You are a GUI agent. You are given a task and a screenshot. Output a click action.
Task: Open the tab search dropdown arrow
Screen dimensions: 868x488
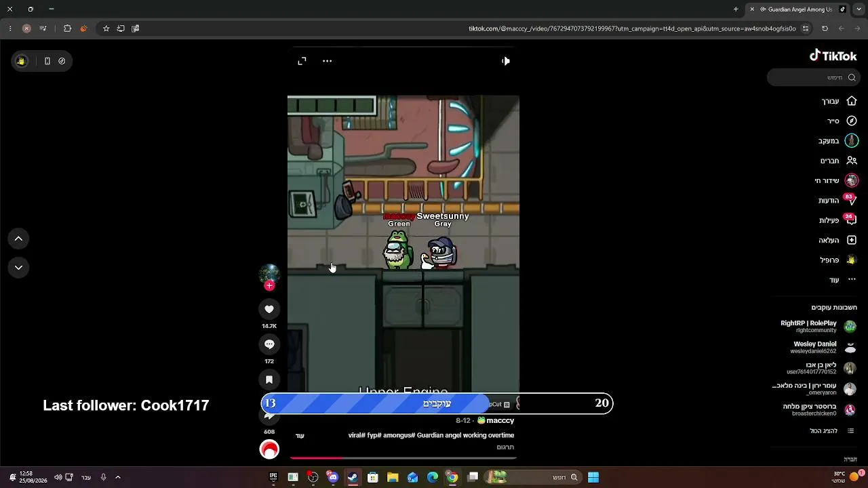858,9
